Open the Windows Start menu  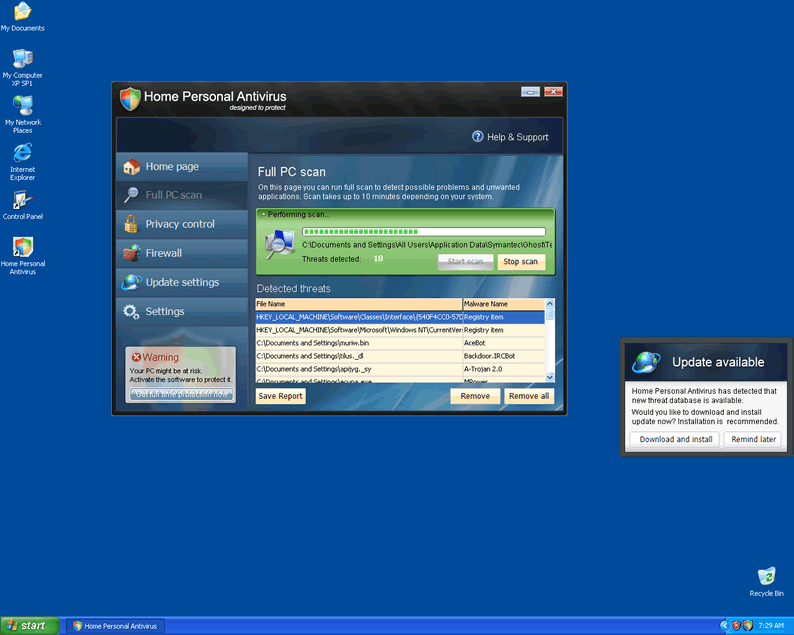pos(27,626)
